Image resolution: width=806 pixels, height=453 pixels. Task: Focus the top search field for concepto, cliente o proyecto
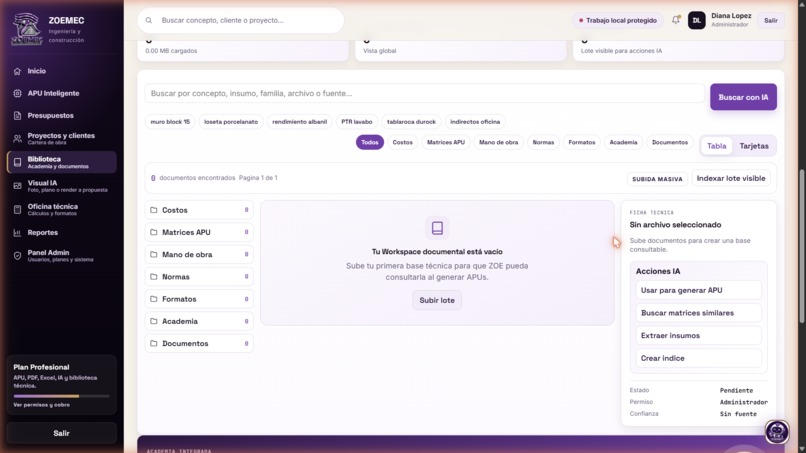[241, 21]
